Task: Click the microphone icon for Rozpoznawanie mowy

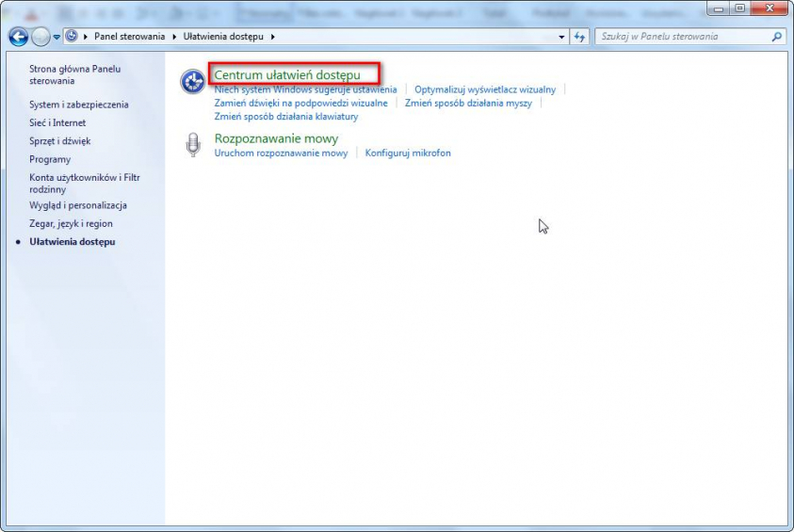Action: (x=193, y=144)
